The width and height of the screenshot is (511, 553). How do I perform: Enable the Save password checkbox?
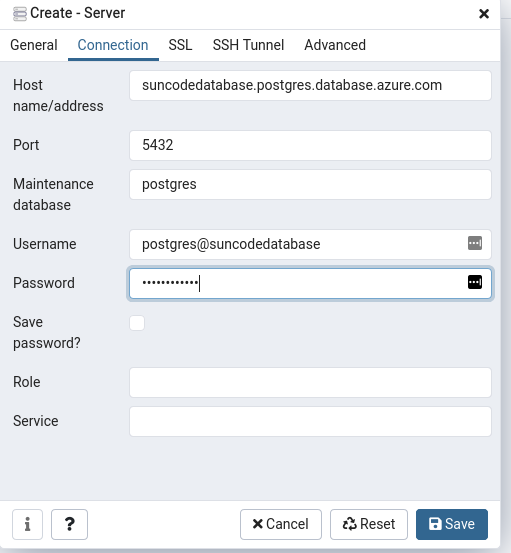[x=137, y=323]
